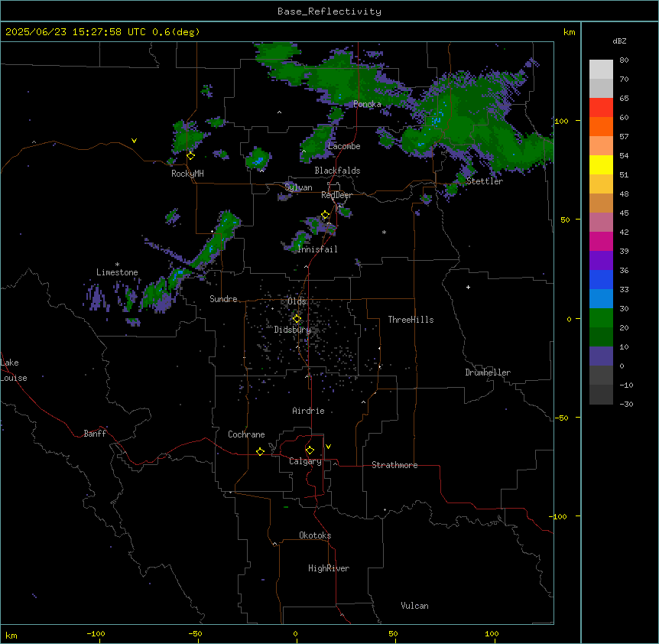Click the Innisfail city label
This screenshot has width=659, height=644.
pos(317,249)
